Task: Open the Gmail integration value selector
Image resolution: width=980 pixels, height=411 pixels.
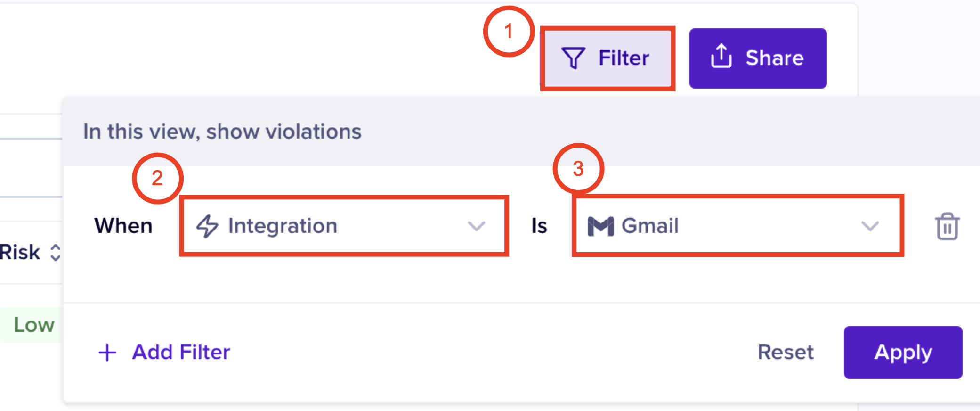Action: [x=737, y=226]
